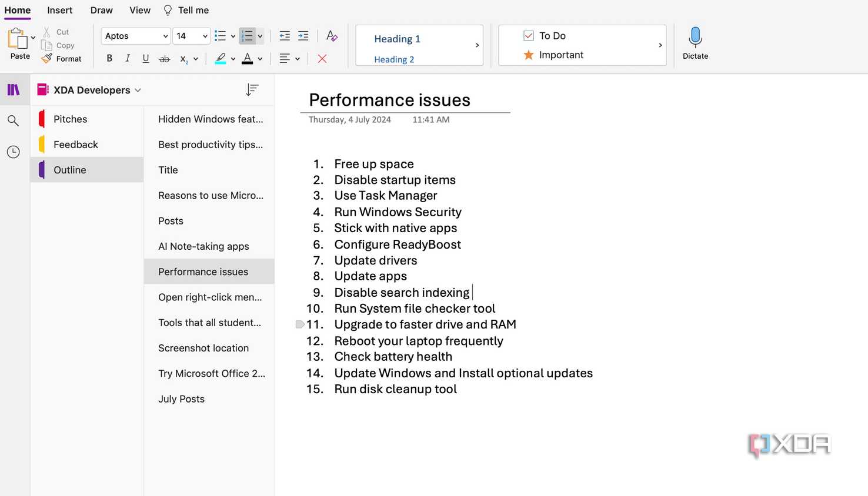868x496 pixels.
Task: Apply the Heading 2 style
Action: [x=394, y=59]
